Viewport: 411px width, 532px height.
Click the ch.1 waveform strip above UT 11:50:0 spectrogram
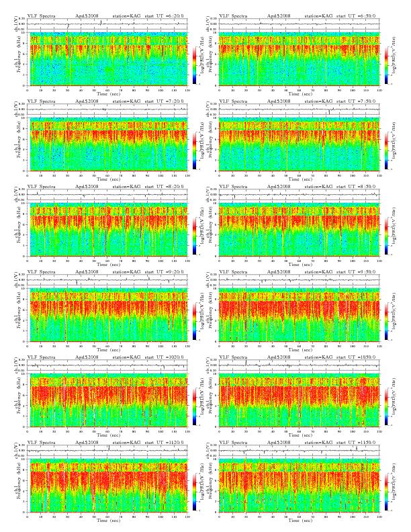click(x=299, y=451)
